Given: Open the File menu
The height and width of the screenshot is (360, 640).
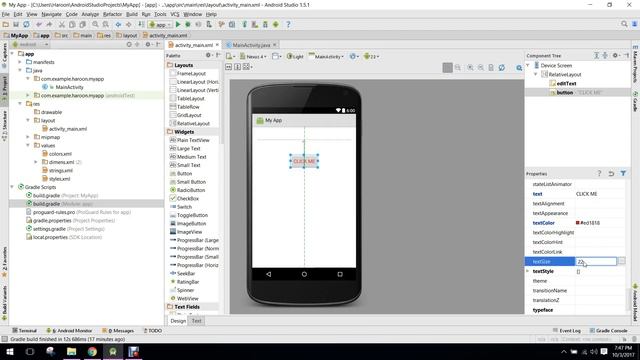Looking at the screenshot, I should [x=6, y=14].
